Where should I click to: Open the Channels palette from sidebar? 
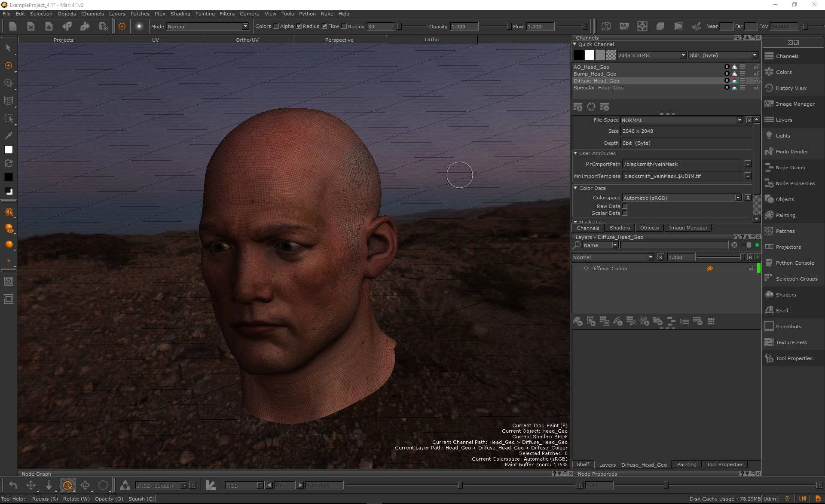click(787, 56)
